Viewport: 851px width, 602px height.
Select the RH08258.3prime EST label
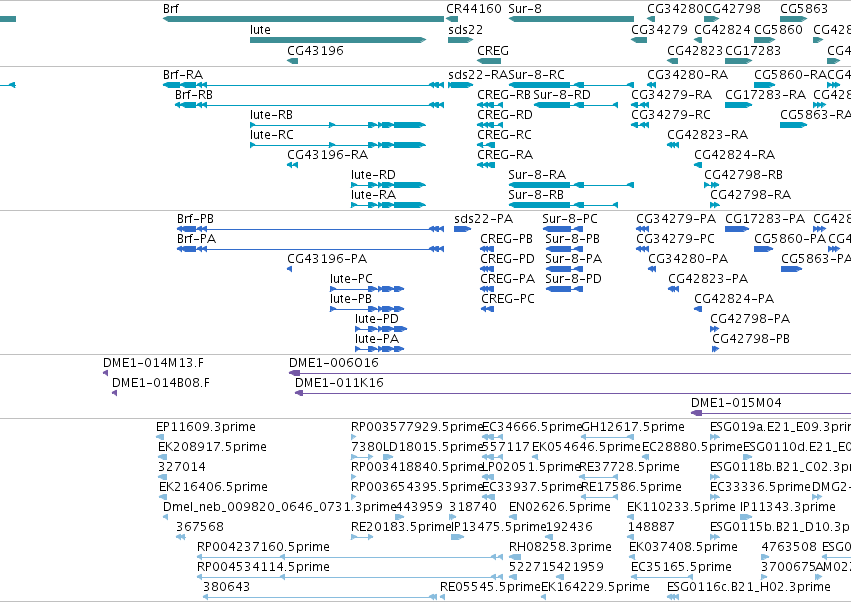(x=560, y=547)
